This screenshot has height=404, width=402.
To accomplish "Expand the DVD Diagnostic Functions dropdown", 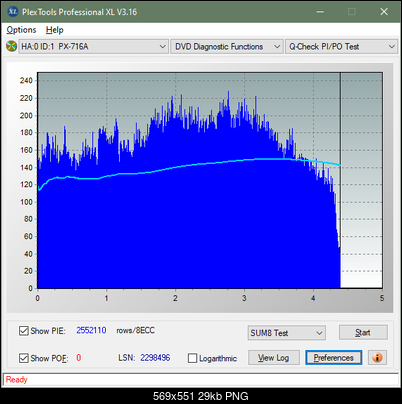I will point(226,47).
